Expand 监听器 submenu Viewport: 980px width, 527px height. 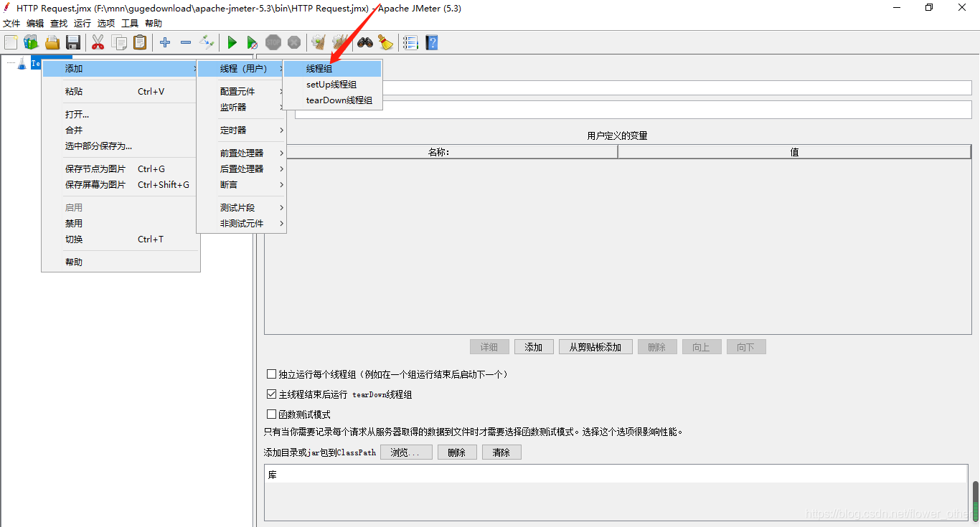[241, 108]
